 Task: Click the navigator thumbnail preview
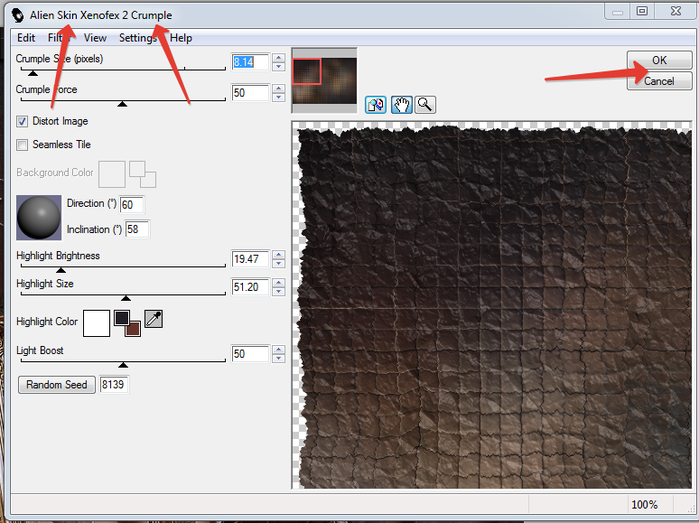(x=324, y=80)
